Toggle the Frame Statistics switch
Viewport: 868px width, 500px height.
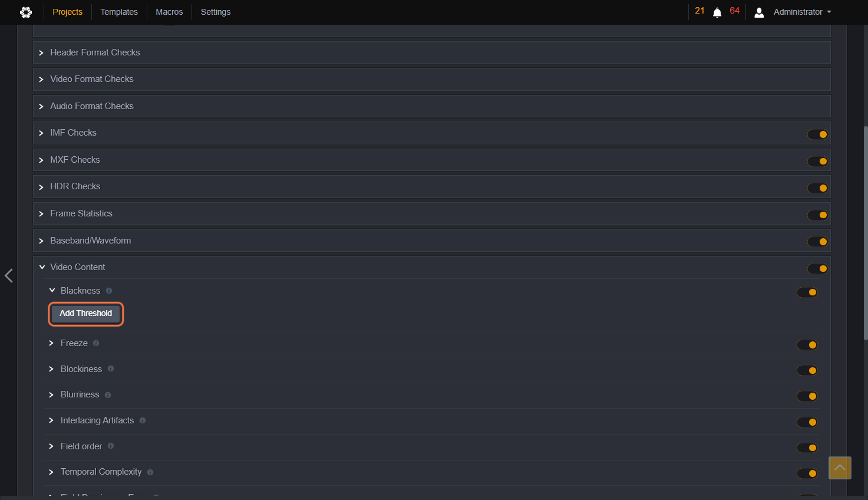point(817,215)
